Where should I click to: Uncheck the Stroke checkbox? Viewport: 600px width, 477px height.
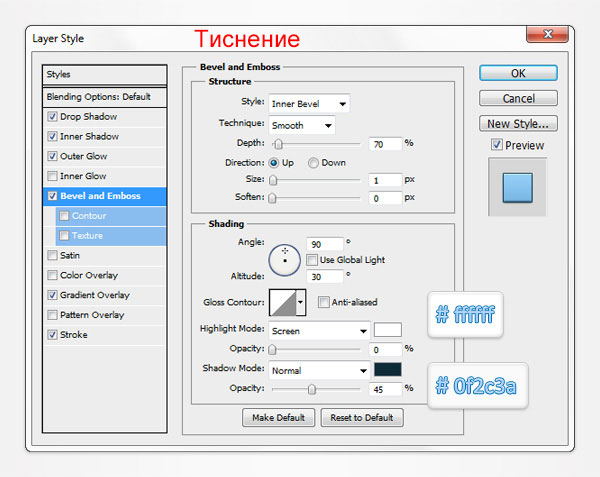(52, 335)
